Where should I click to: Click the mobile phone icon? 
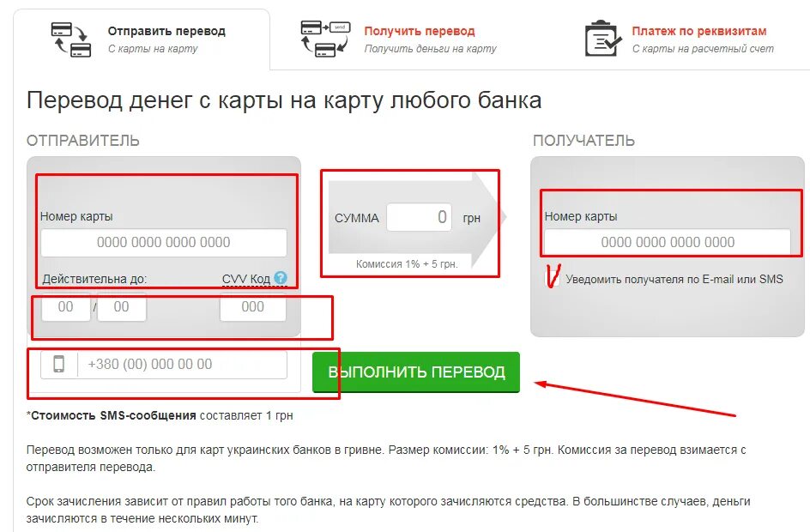(59, 364)
